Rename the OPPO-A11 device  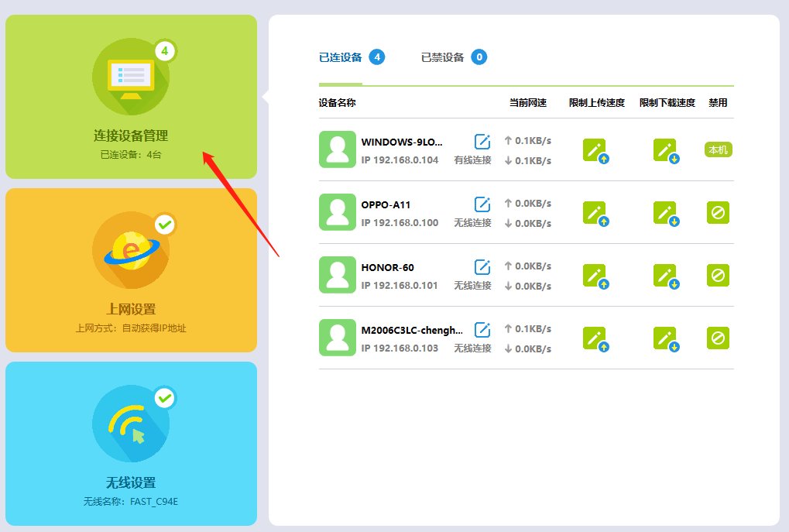point(482,204)
